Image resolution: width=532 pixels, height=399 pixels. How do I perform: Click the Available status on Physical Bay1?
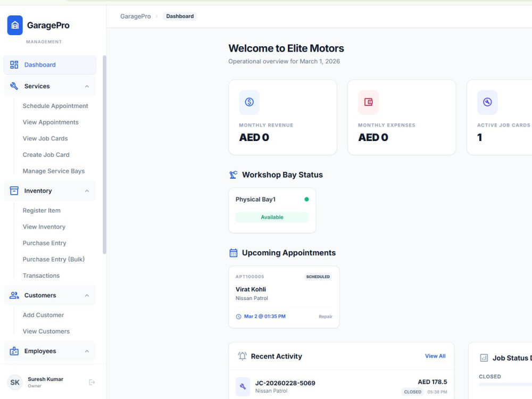point(272,217)
